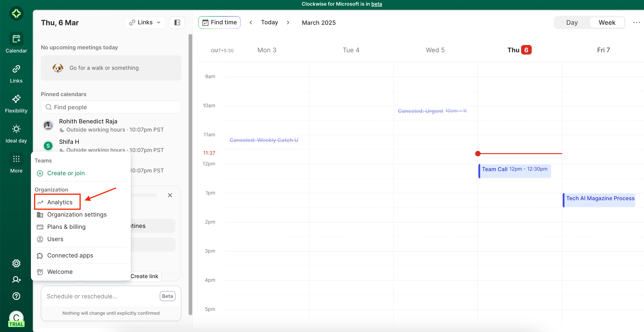Go to previous week arrow
The image size is (644, 332).
click(251, 22)
